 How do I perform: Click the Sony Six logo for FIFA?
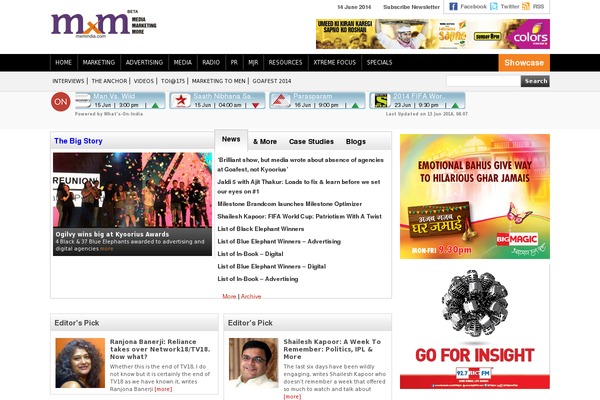(x=381, y=100)
